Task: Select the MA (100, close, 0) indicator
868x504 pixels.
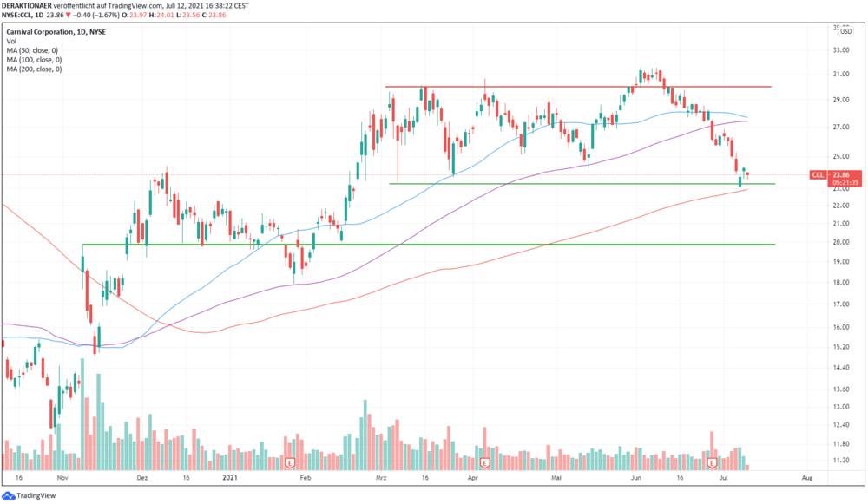Action: click(x=34, y=60)
